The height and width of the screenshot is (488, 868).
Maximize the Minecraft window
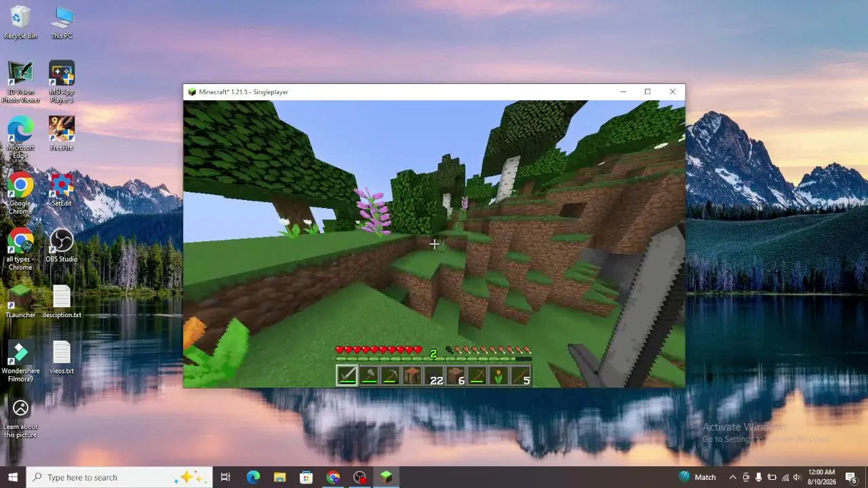tap(648, 91)
